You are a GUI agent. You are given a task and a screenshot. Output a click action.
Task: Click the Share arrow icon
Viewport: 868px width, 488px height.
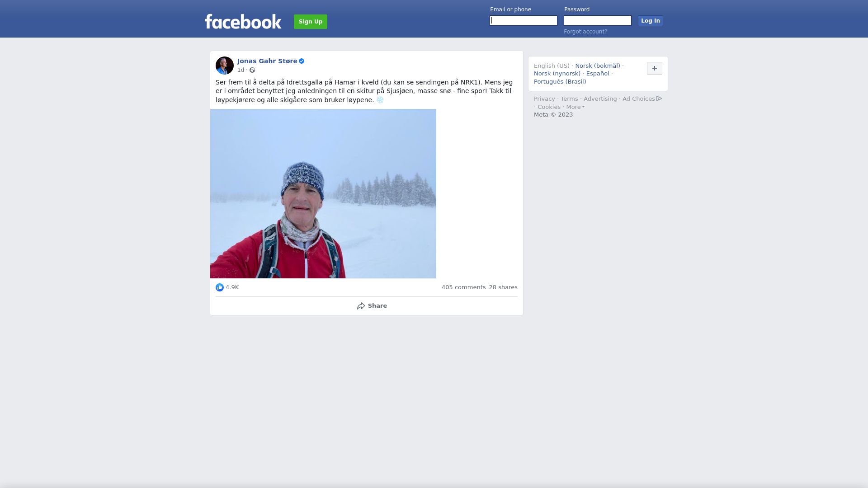(361, 306)
